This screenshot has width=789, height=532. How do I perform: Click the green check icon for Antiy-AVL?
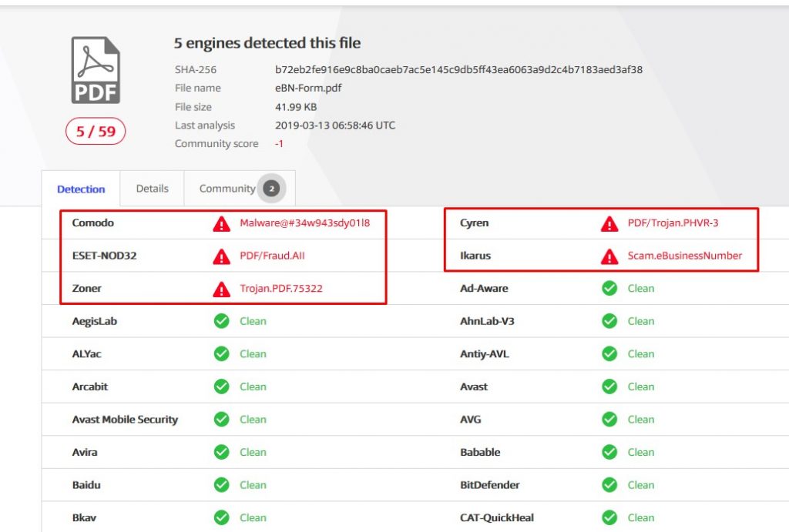tap(609, 353)
